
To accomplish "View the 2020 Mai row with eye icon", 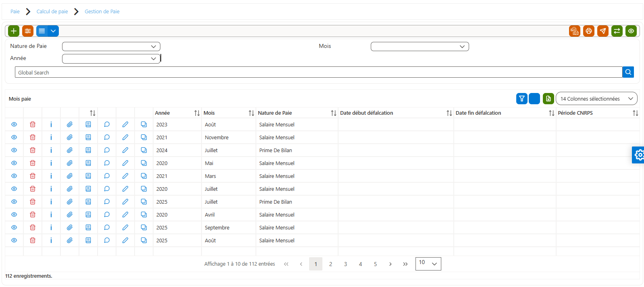I will click(14, 163).
